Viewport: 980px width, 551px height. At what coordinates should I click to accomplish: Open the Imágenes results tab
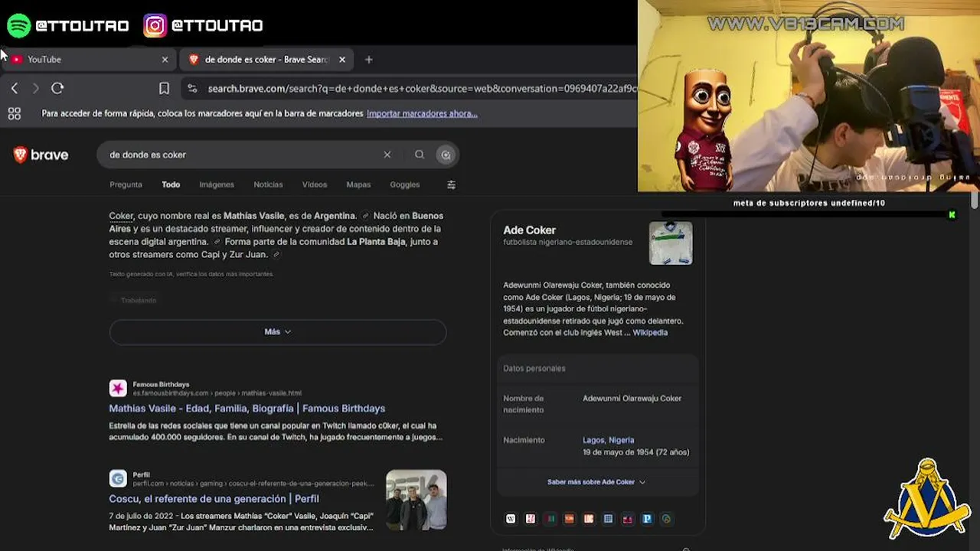click(217, 184)
